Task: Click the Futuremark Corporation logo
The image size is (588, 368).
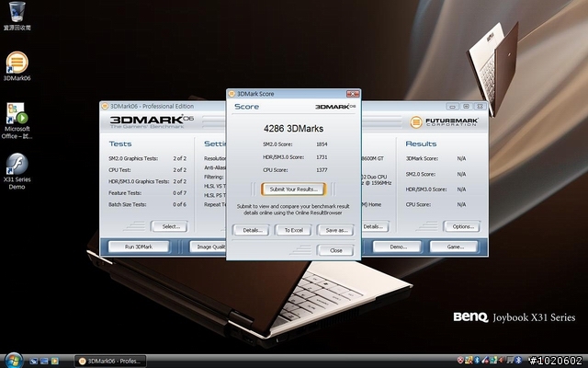Action: 444,122
